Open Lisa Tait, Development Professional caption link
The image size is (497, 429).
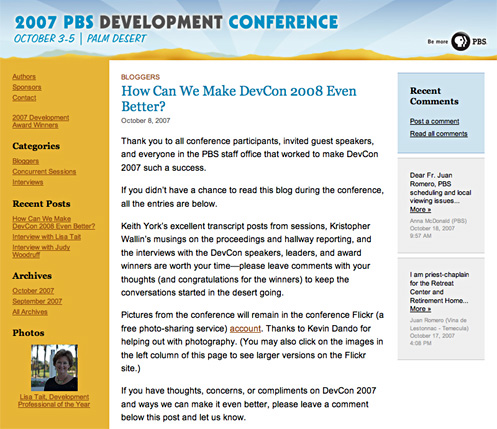[x=54, y=401]
